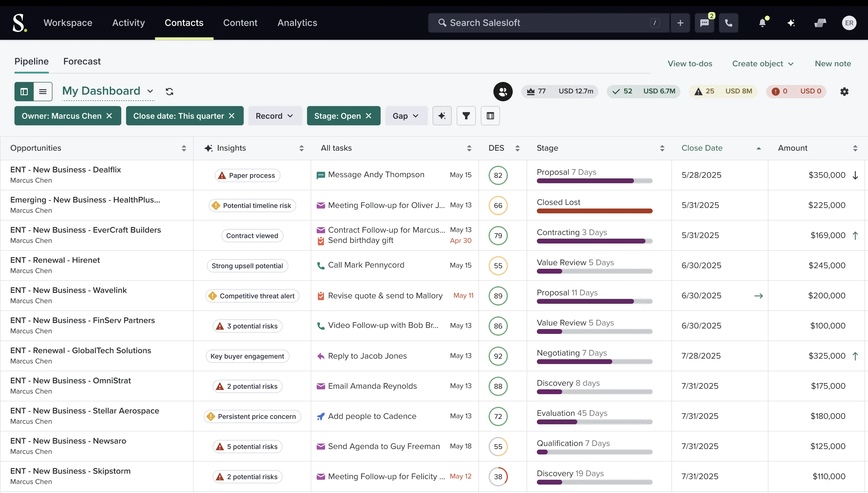This screenshot has height=493, width=868.
Task: Click the Evaluation 45 Days stage progress bar
Action: (594, 422)
